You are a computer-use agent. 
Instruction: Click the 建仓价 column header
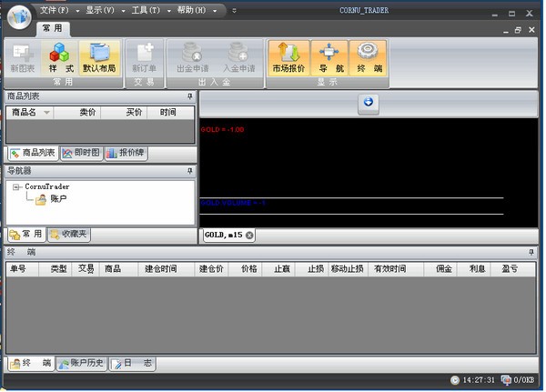click(x=211, y=268)
